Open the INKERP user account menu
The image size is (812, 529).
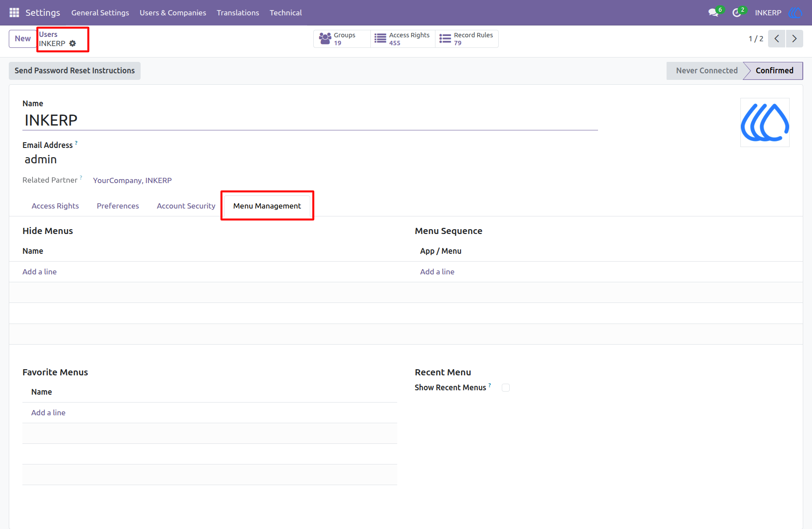(x=768, y=13)
